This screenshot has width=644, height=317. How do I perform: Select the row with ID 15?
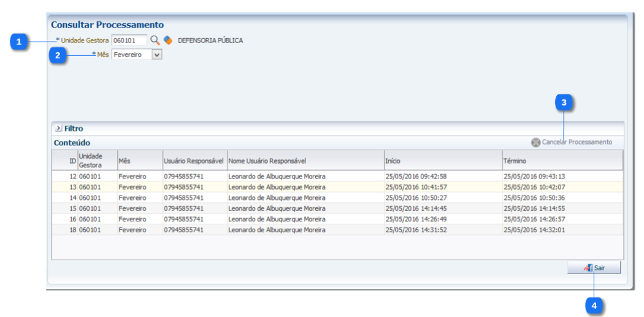(x=277, y=208)
